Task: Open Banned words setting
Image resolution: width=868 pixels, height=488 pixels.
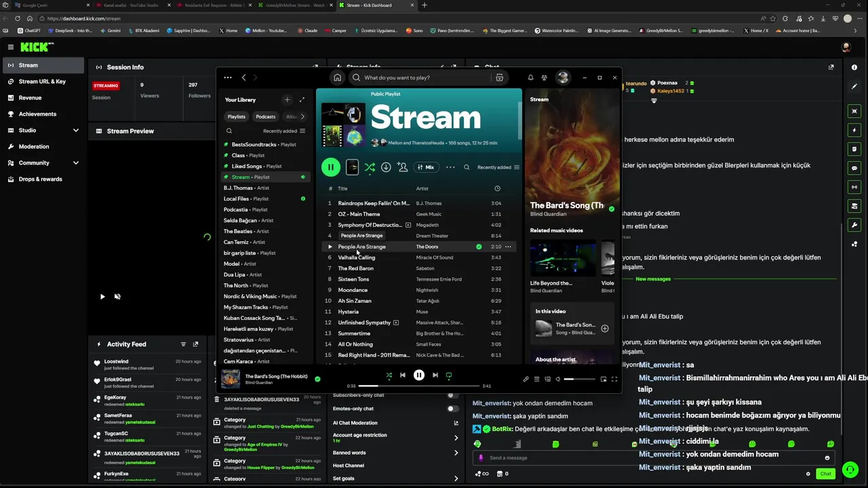Action: point(396,453)
